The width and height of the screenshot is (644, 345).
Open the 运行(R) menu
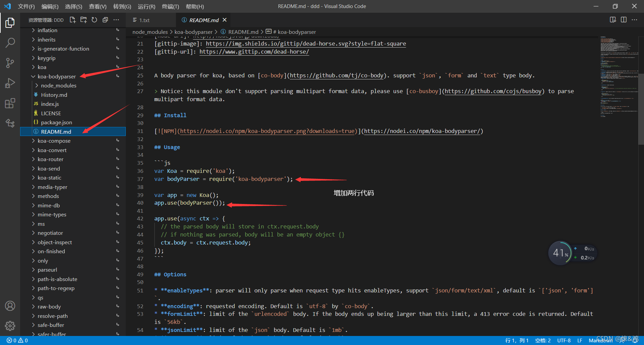(147, 6)
